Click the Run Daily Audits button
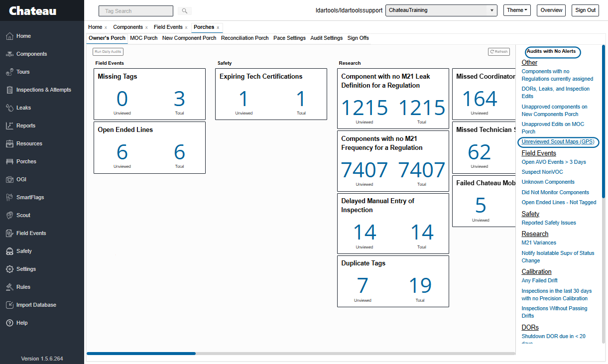Viewport: 608px width, 364px height. pos(108,51)
